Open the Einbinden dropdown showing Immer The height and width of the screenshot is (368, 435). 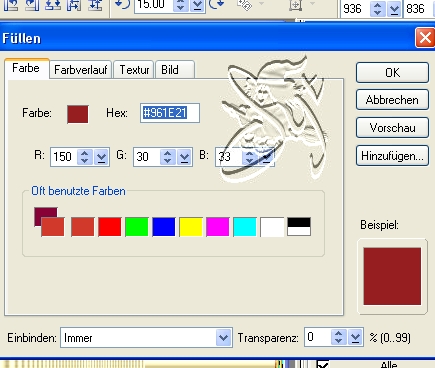(146, 338)
